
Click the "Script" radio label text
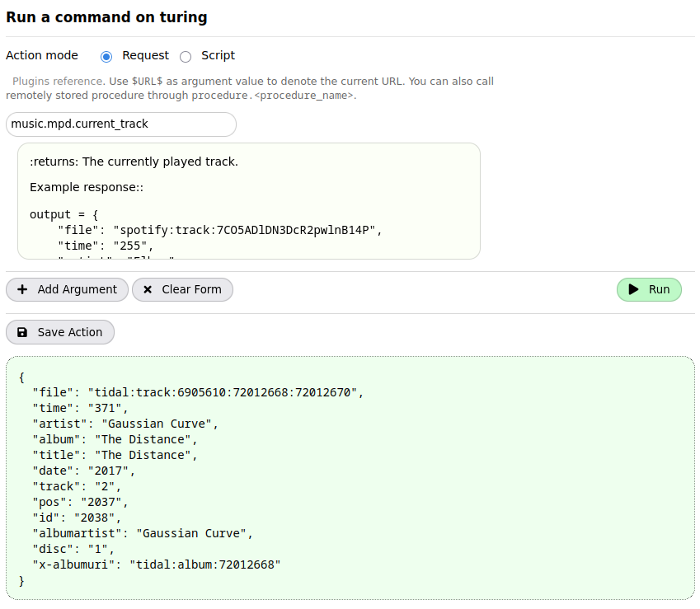pyautogui.click(x=218, y=56)
